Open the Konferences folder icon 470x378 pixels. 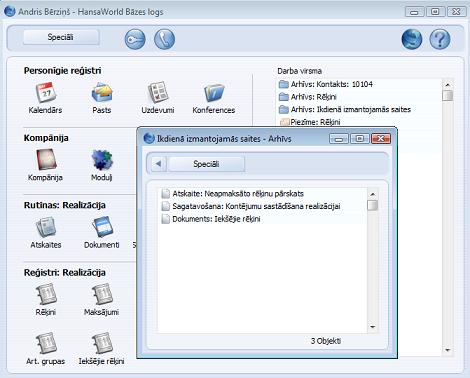click(214, 93)
